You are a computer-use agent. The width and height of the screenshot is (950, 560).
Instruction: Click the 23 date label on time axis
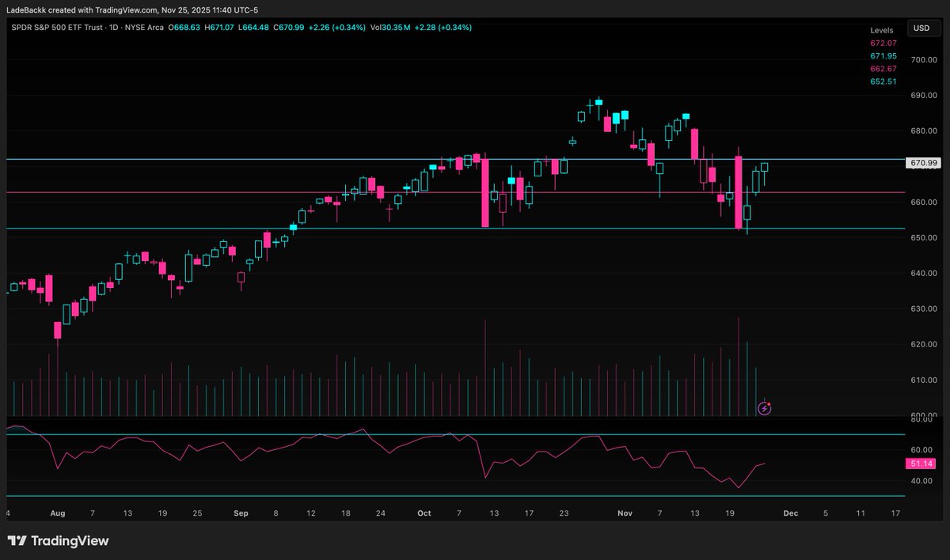tap(564, 513)
